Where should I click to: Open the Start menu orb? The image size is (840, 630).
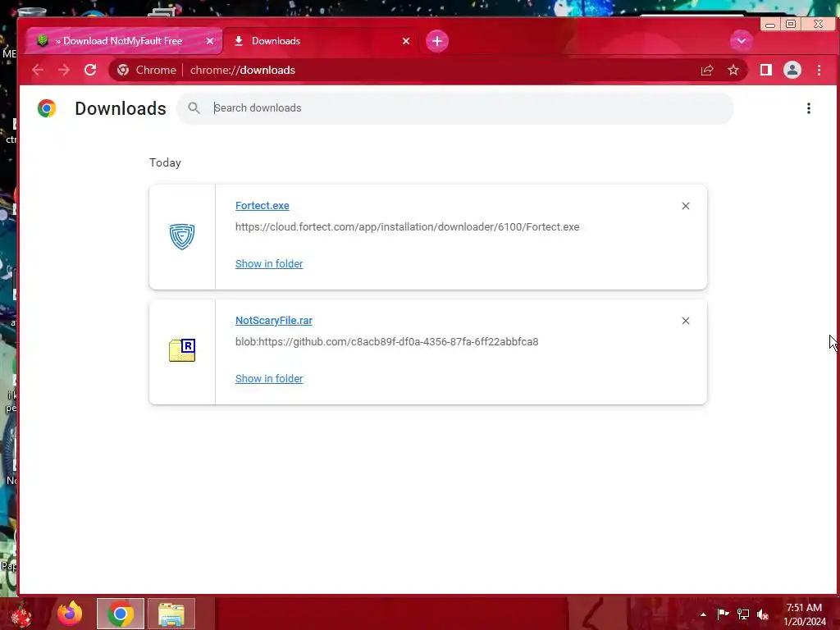click(x=22, y=614)
